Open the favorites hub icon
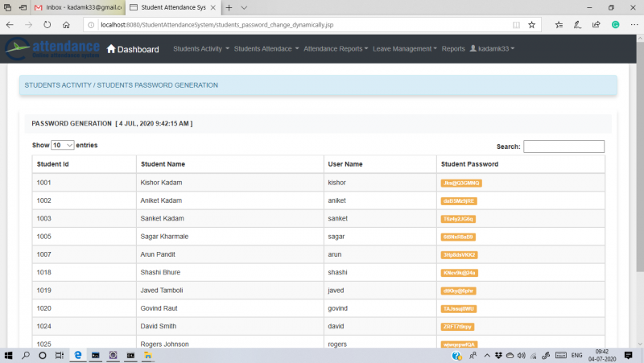 559,25
